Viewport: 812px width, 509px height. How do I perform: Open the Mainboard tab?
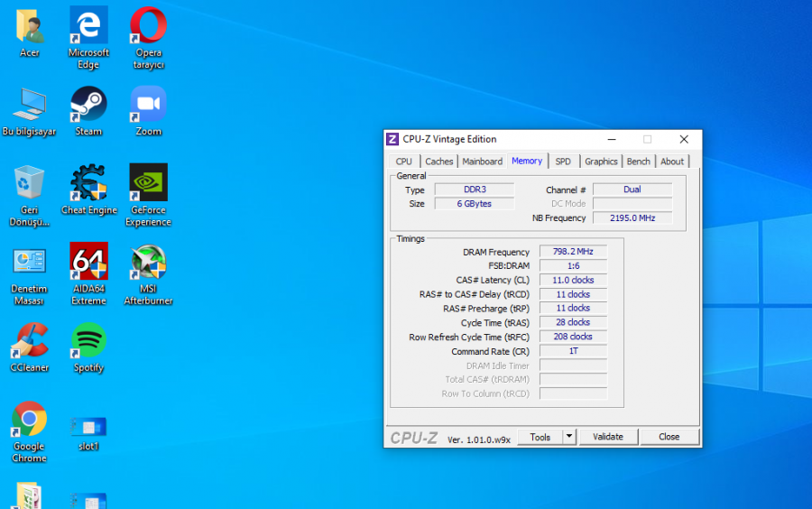(x=482, y=162)
